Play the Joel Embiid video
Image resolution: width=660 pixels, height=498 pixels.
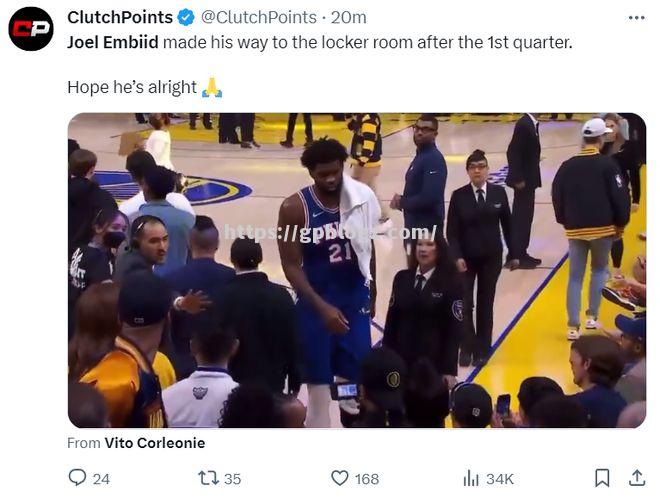click(x=357, y=270)
